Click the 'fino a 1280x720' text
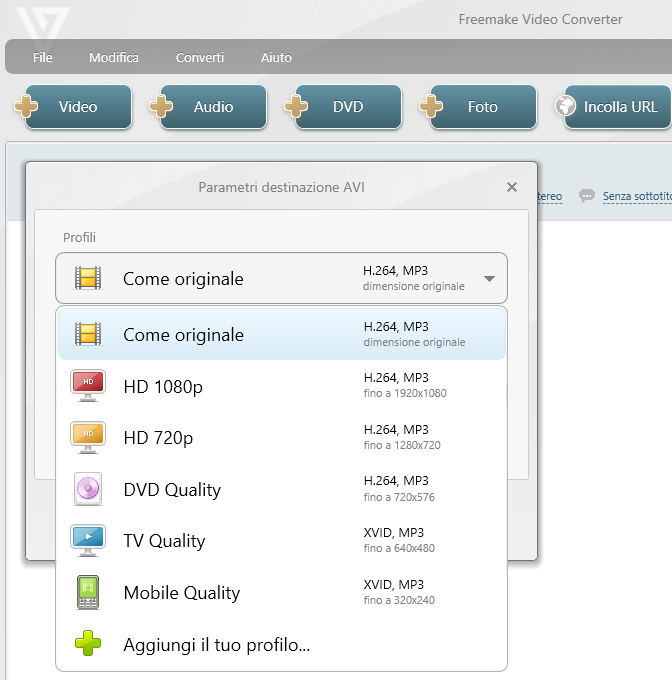The height and width of the screenshot is (680, 672). point(402,445)
